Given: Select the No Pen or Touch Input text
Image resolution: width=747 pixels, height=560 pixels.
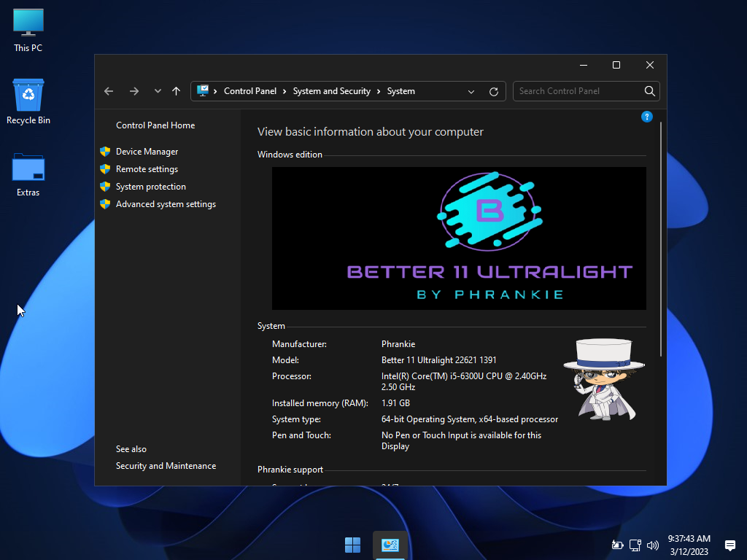Looking at the screenshot, I should [x=461, y=440].
